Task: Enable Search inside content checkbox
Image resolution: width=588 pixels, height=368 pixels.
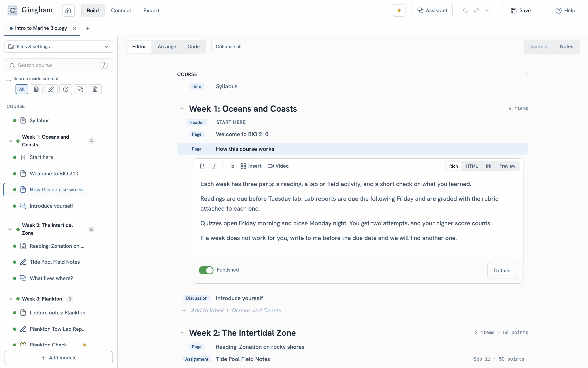Action: point(9,78)
